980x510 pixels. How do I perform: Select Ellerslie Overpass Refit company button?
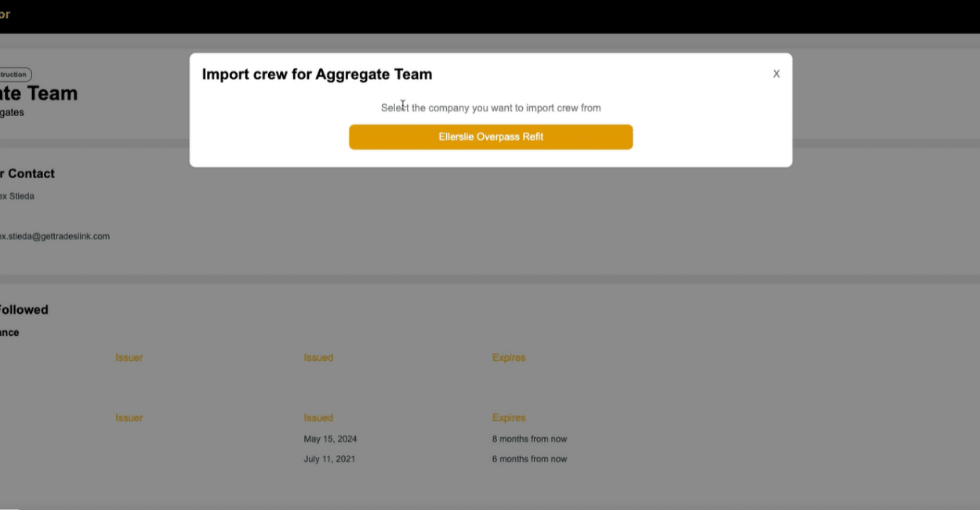491,137
